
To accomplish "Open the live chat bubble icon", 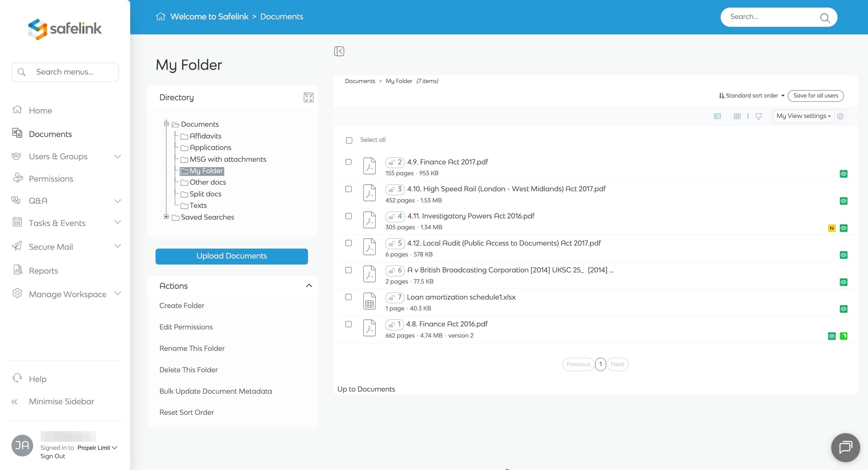I will click(845, 447).
